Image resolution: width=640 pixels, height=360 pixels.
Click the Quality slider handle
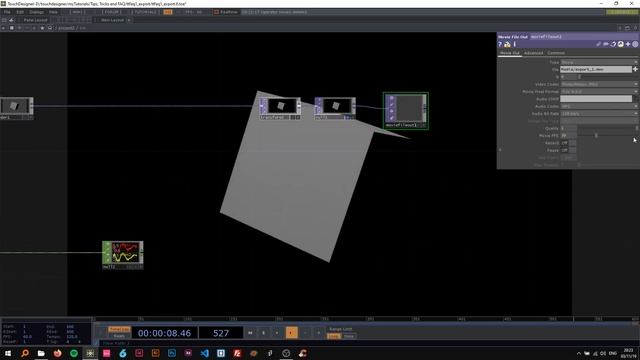coord(636,128)
